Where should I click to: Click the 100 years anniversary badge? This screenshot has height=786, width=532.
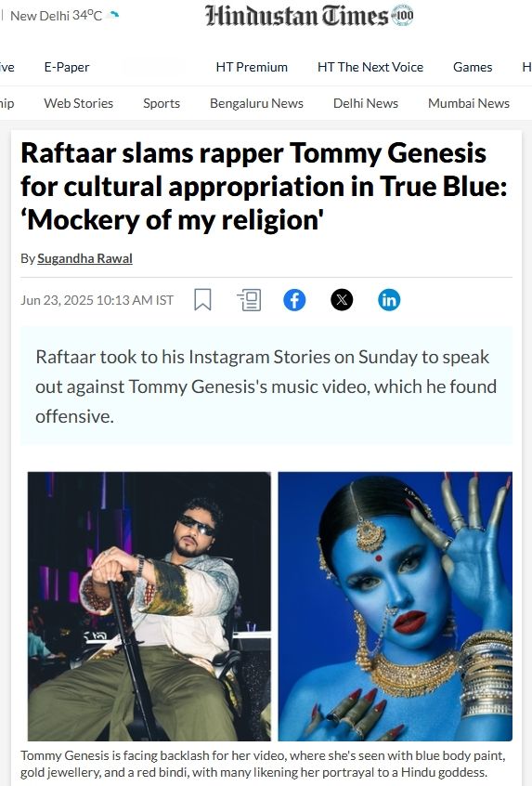pyautogui.click(x=402, y=15)
